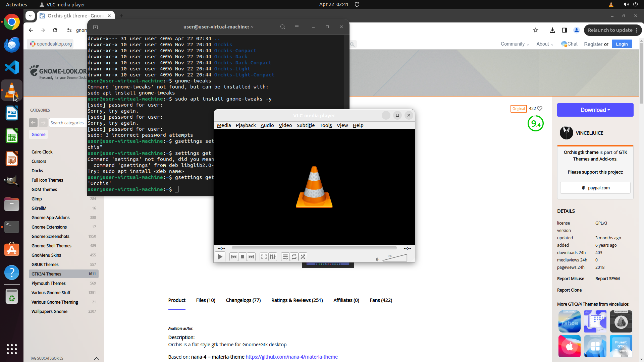The height and width of the screenshot is (362, 644).
Task: Skip to next media in VLC
Action: click(x=251, y=257)
